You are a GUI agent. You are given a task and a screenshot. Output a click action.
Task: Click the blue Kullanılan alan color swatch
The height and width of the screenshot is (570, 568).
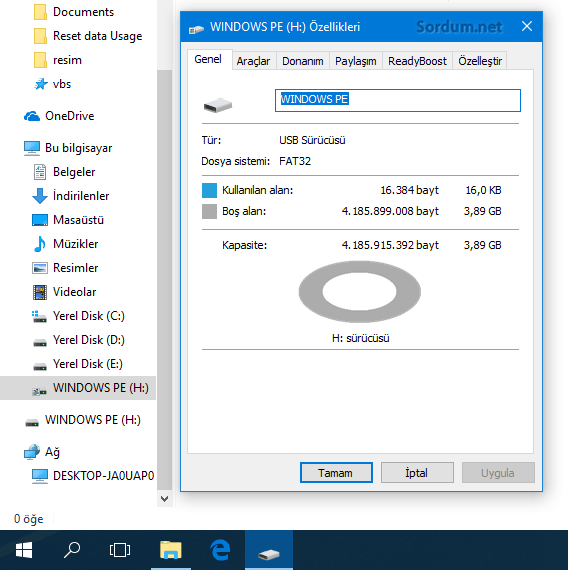click(x=209, y=190)
